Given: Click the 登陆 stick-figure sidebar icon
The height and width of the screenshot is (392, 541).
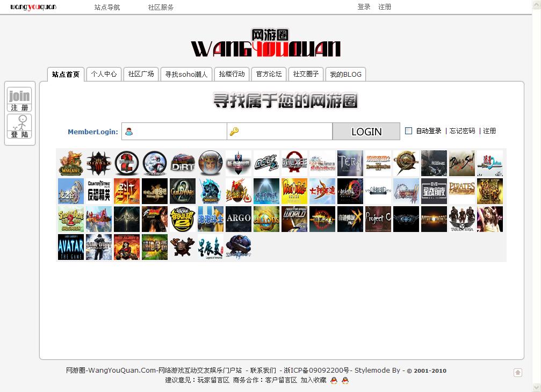Looking at the screenshot, I should point(19,126).
